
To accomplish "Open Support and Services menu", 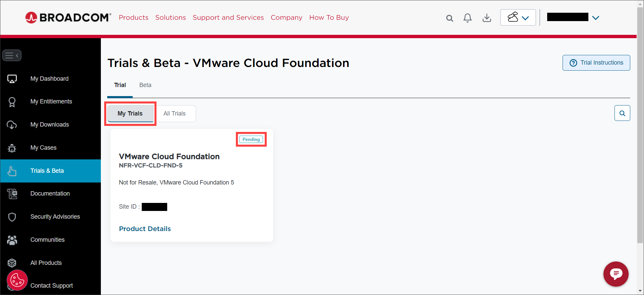I will tap(228, 17).
